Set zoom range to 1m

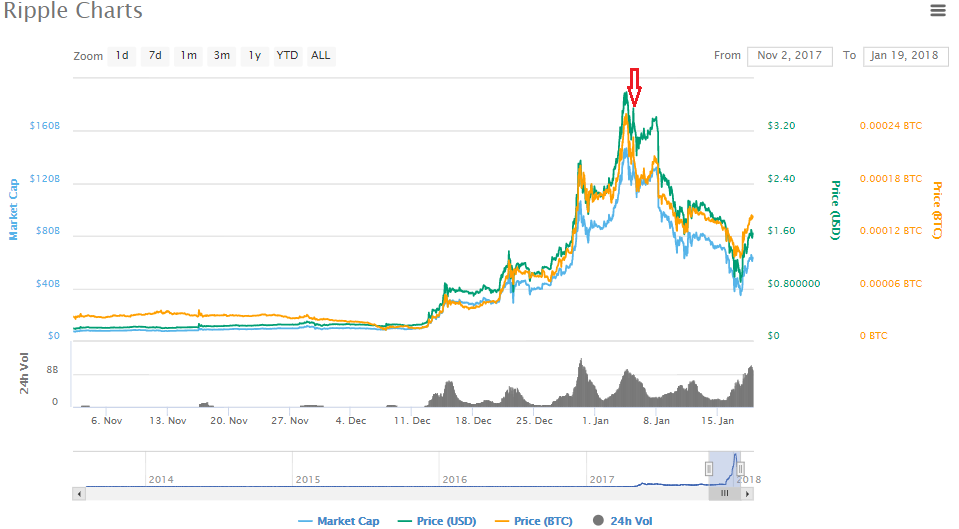(x=188, y=56)
